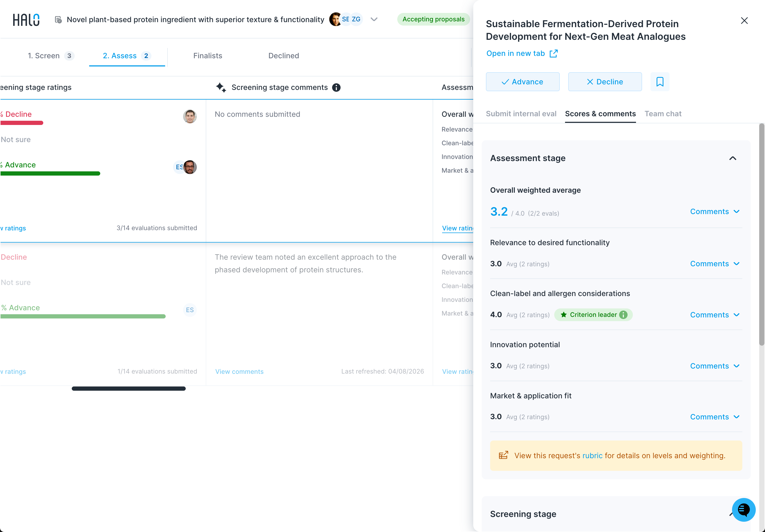Select the 2. Assess tab
Viewport: 765px width, 532px height.
pyautogui.click(x=127, y=56)
